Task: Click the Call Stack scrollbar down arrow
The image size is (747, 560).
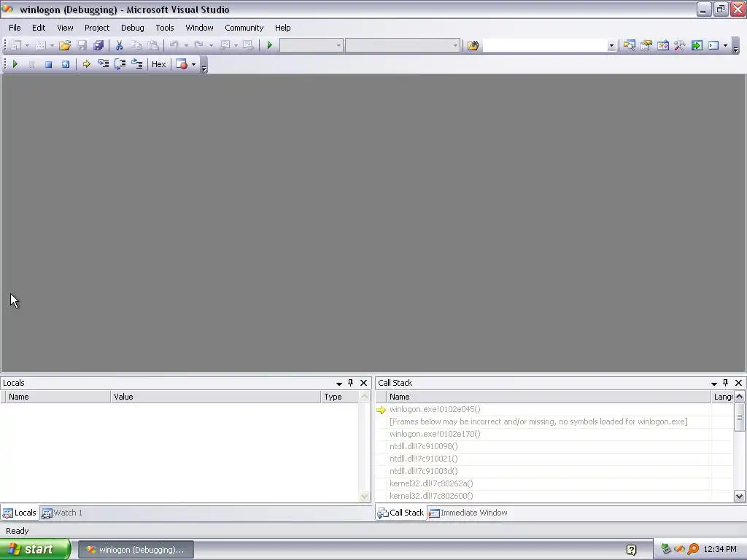Action: [x=739, y=496]
